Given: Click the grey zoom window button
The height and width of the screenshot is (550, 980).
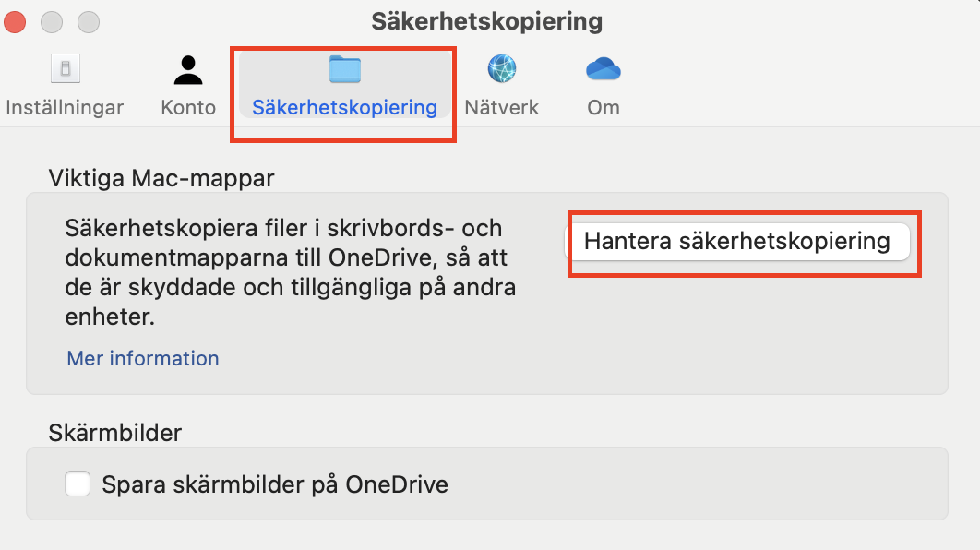Looking at the screenshot, I should tap(88, 21).
